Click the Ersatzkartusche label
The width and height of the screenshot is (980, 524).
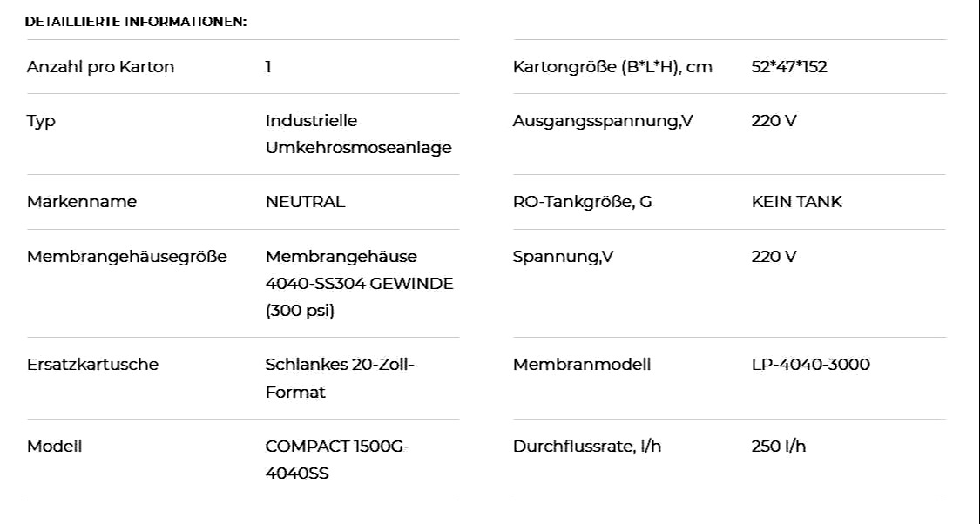(x=92, y=365)
